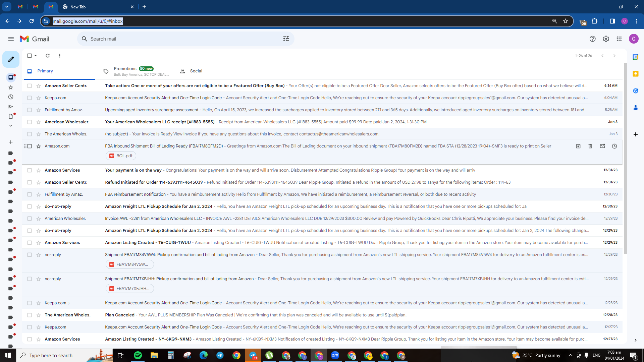Get add-ons plus icon in side panel
Screen dimensions: 644x362
coord(636,134)
